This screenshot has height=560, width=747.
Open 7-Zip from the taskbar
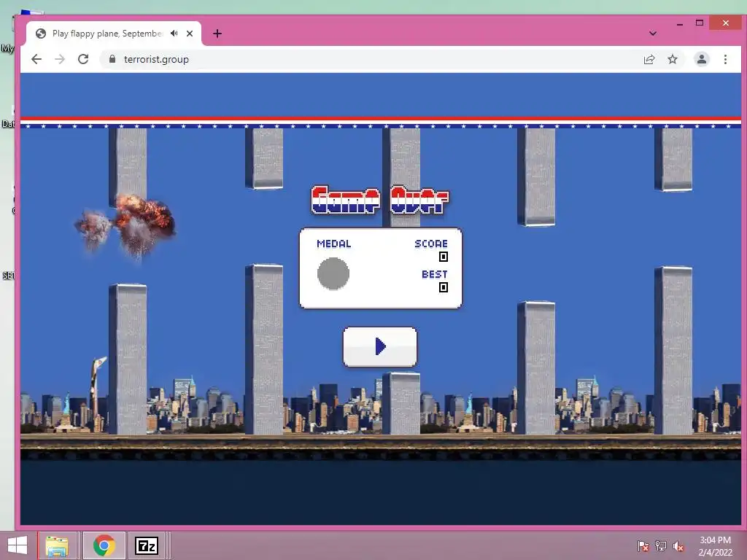click(x=147, y=545)
